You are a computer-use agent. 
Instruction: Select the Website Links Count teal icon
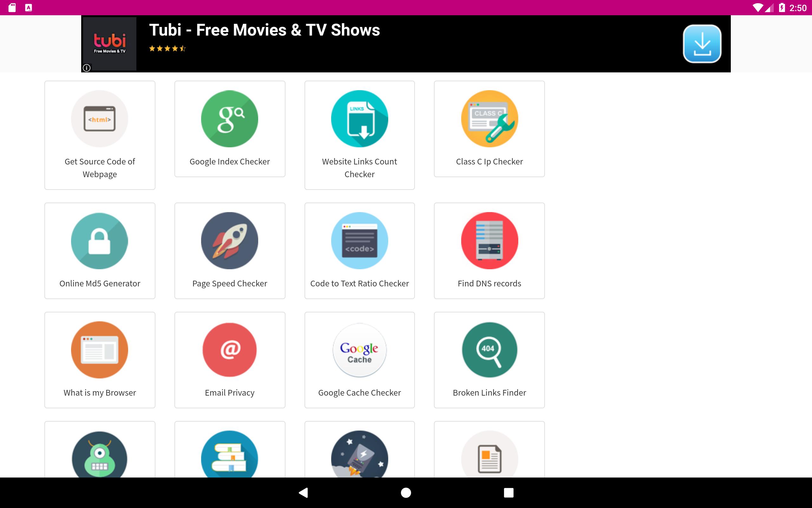click(359, 119)
